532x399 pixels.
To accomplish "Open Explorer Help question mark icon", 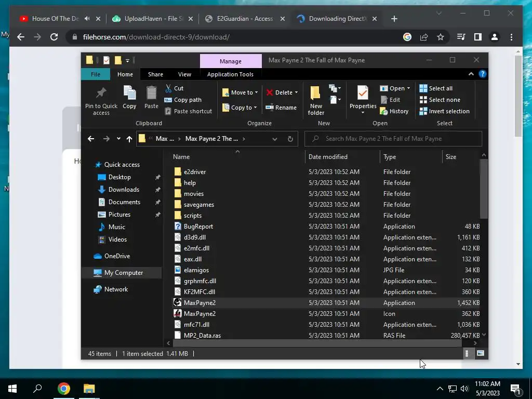I will click(x=483, y=74).
